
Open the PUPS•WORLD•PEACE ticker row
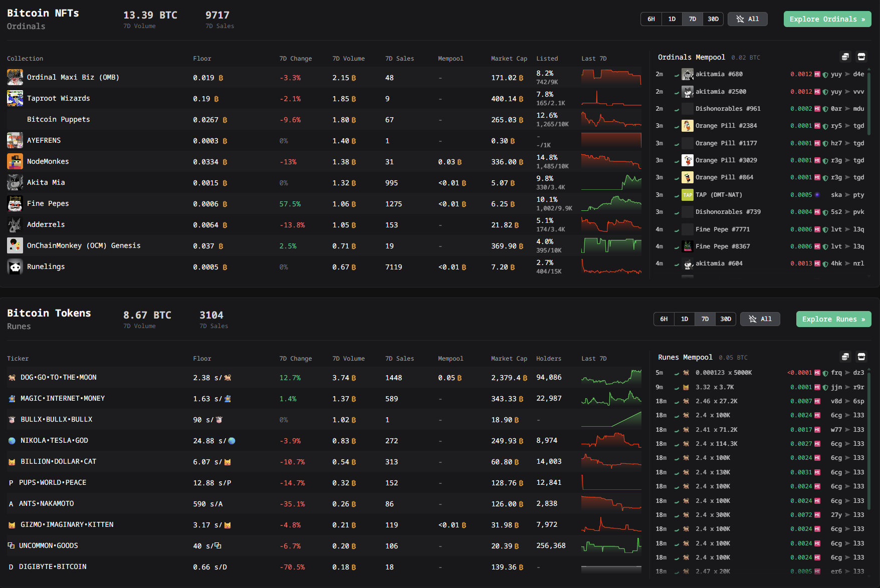pos(324,483)
